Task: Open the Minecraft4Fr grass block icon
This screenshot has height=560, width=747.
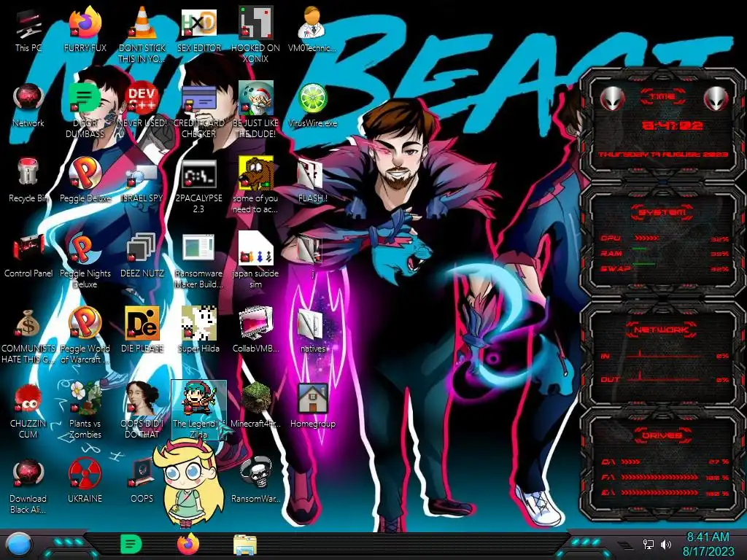Action: pos(255,398)
